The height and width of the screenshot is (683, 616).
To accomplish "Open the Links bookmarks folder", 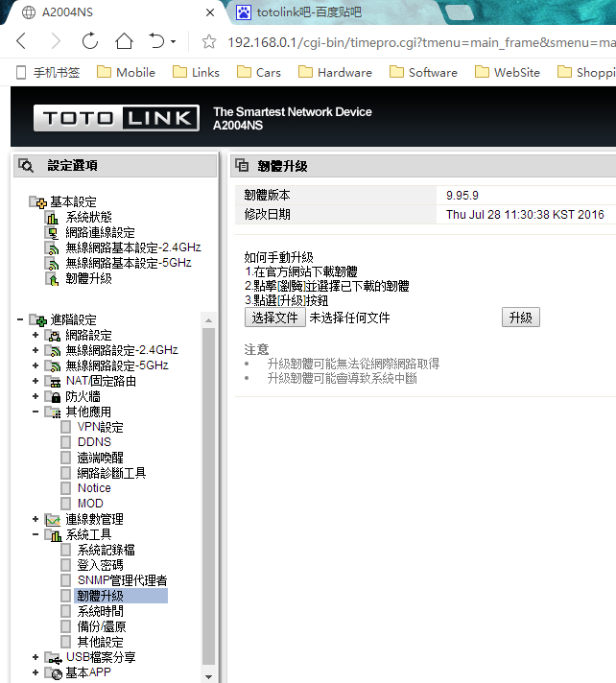I will [x=196, y=72].
